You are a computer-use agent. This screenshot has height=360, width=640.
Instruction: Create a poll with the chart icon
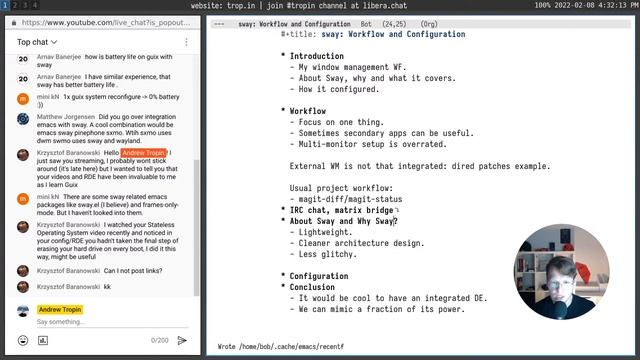click(x=43, y=340)
